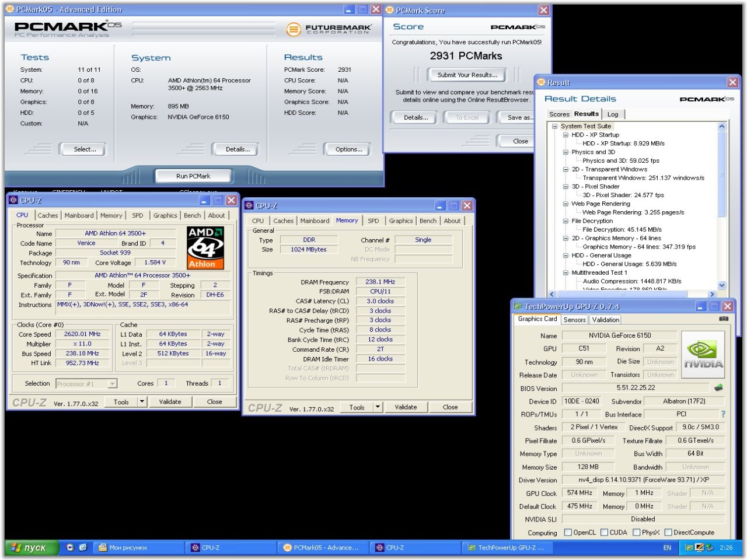Open the Mainboard tab in left CPU-Z window
Screen dimensions: 747x560
click(79, 215)
